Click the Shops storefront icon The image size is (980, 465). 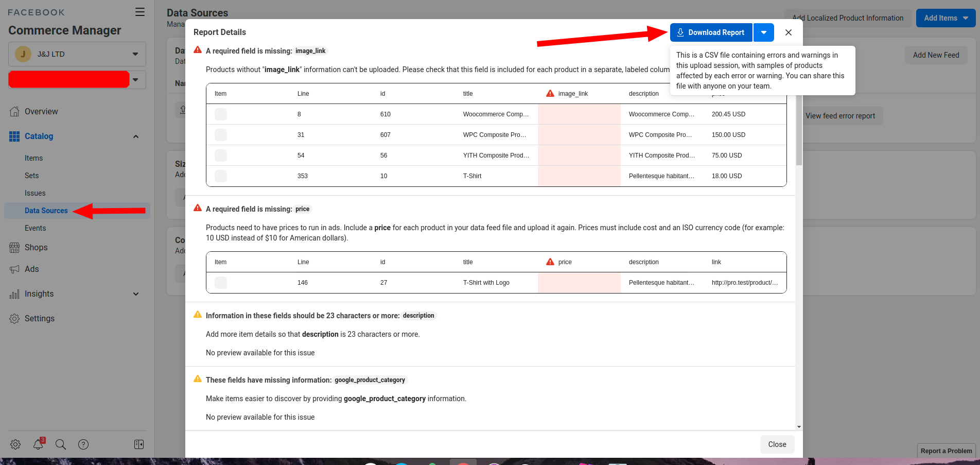[x=14, y=248]
